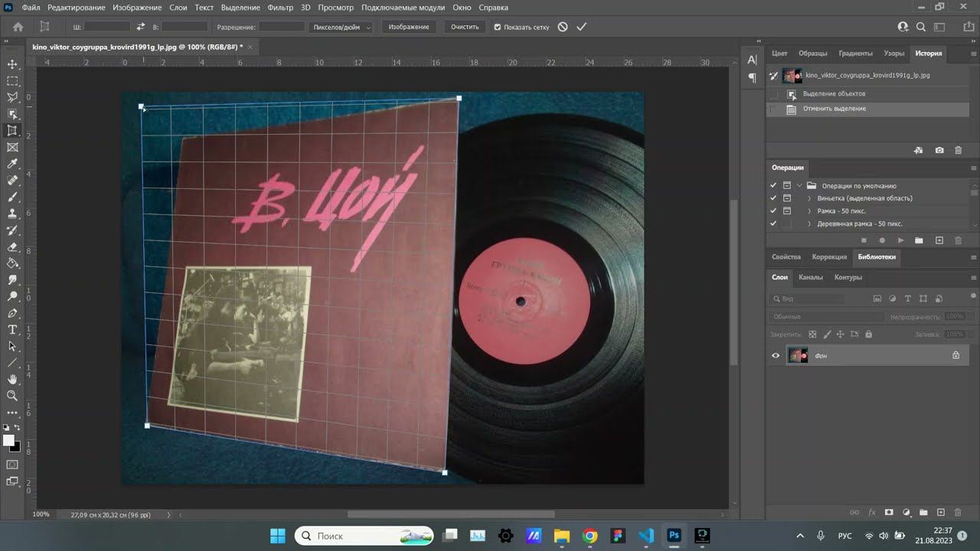Toggle the checkmark for the 'Виньетка' action

pos(773,198)
